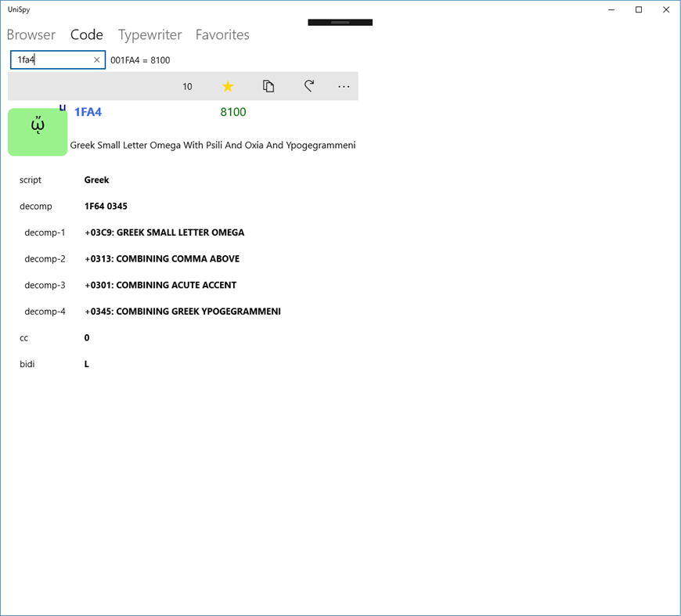Open the ellipsis more-options icon

pyautogui.click(x=344, y=86)
